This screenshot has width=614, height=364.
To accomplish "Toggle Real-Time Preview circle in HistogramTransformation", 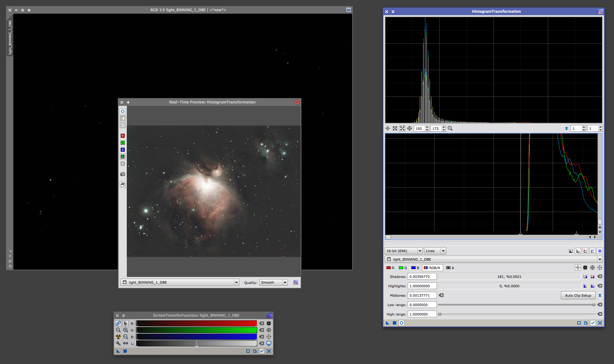I will 401,323.
